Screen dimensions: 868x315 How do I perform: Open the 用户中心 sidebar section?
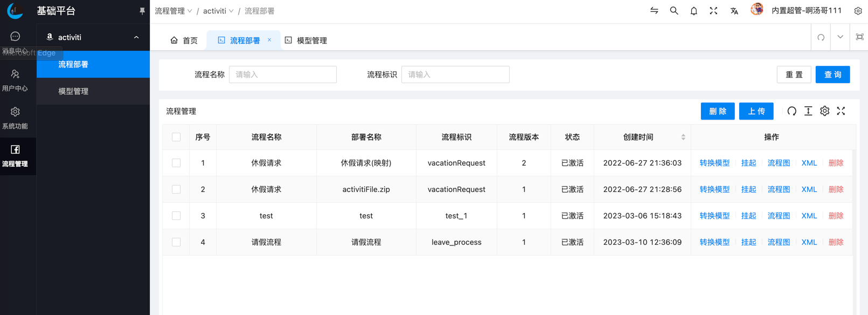coord(15,80)
